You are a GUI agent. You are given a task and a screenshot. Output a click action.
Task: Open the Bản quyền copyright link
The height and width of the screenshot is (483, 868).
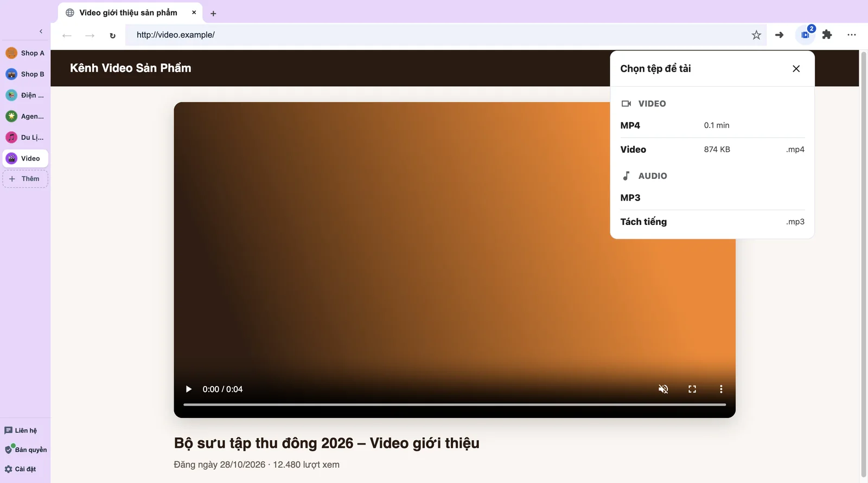click(x=25, y=450)
